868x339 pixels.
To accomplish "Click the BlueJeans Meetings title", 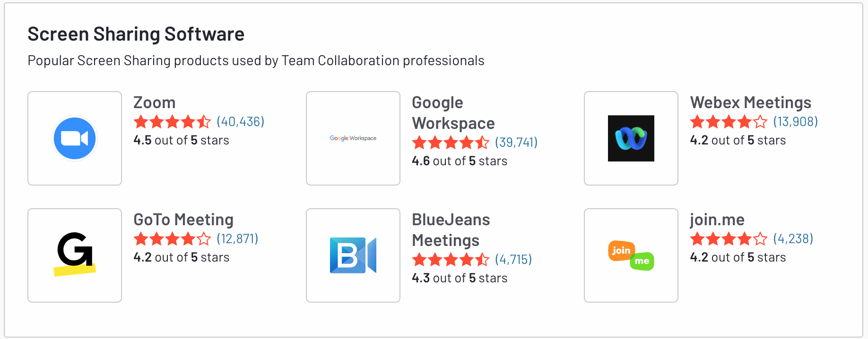I will click(451, 229).
